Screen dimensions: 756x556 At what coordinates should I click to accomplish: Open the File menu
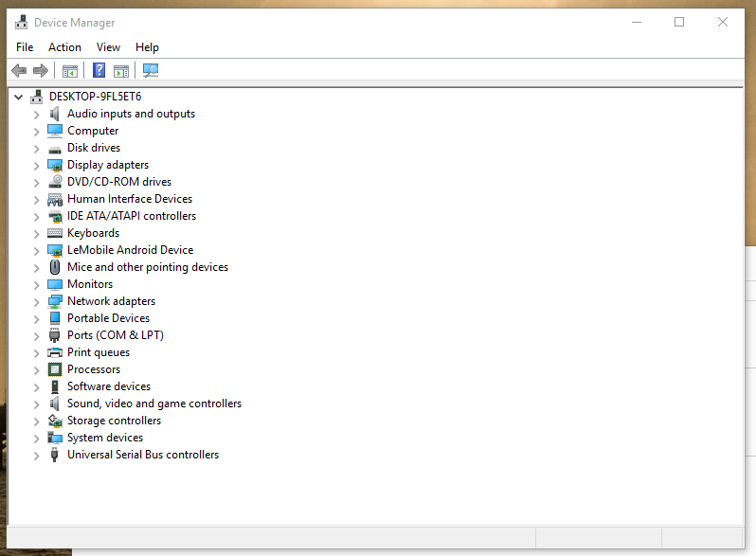(25, 47)
